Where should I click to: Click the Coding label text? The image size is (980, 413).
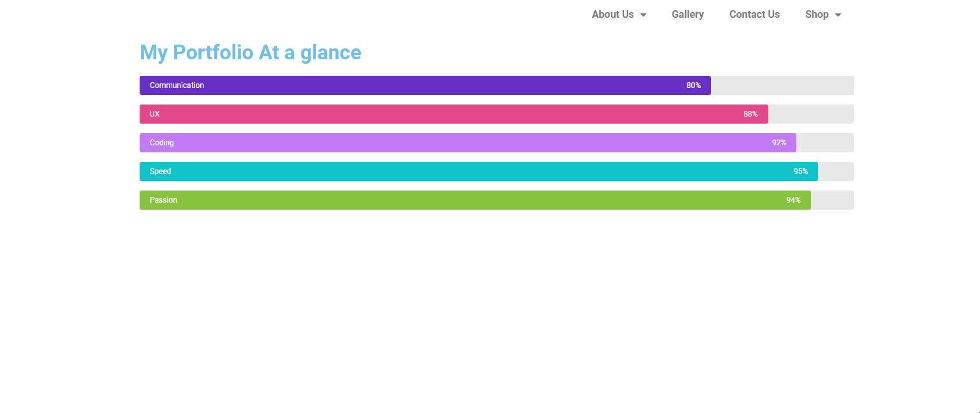point(161,143)
